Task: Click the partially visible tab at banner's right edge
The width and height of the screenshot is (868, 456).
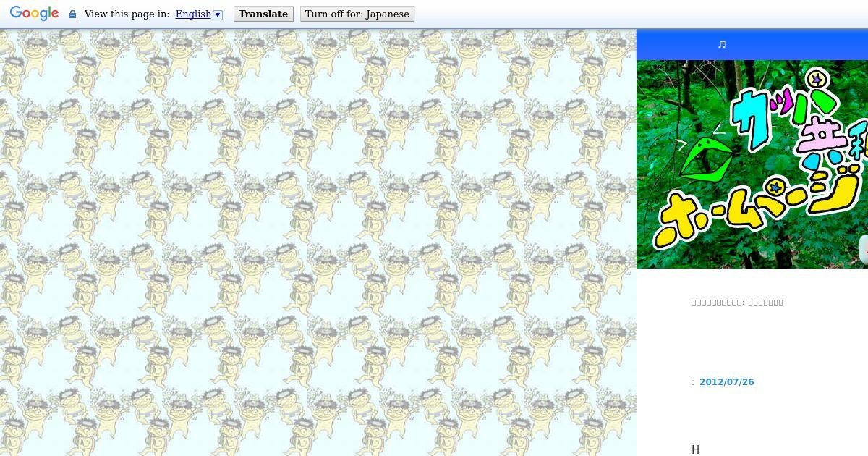Action: pos(864,250)
